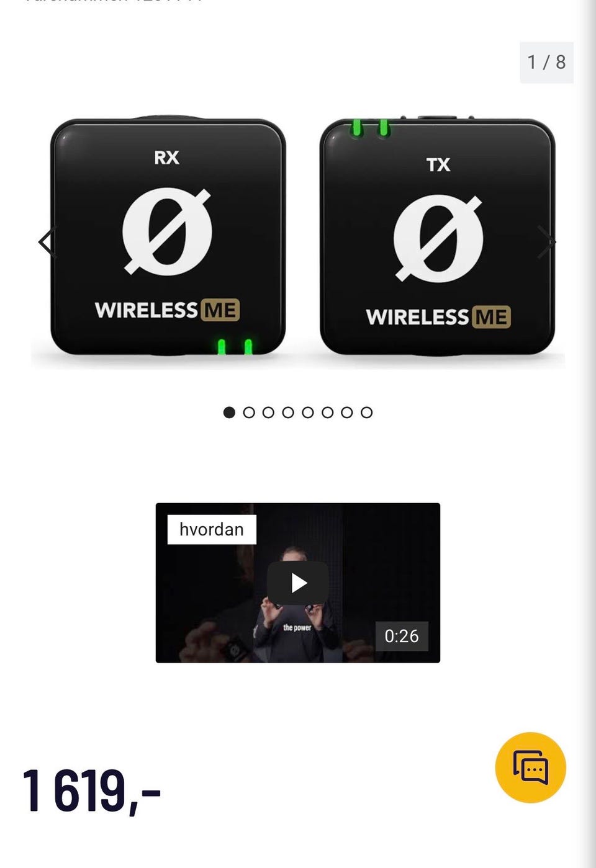Screen dimensions: 596x868
Task: Select the first carousel dot
Action: click(x=229, y=413)
